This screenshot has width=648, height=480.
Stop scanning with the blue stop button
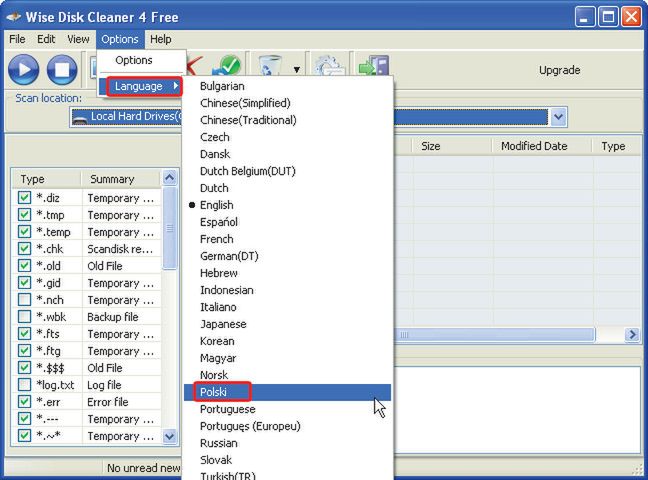pos(62,69)
